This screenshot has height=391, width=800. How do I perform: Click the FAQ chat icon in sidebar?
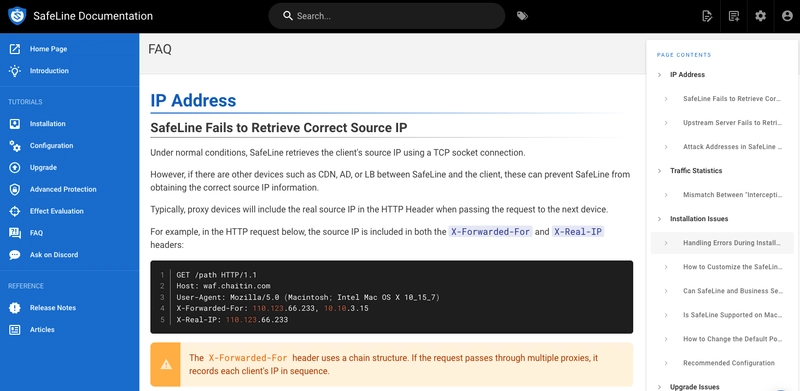(15, 233)
